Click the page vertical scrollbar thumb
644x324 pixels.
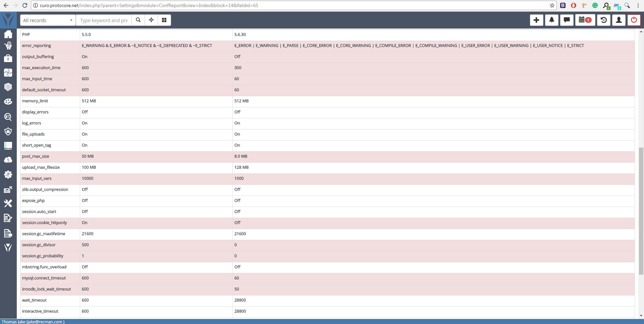pyautogui.click(x=641, y=211)
